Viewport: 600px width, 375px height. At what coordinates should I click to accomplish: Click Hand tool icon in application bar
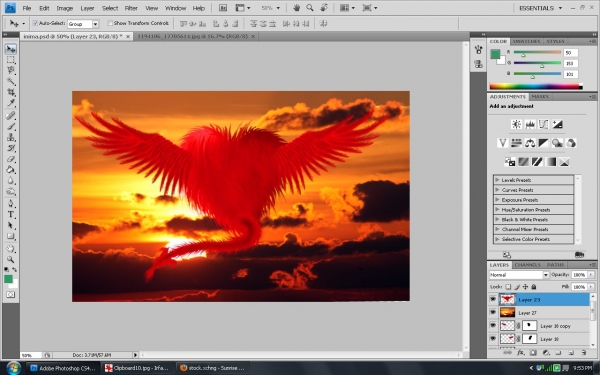[296, 8]
